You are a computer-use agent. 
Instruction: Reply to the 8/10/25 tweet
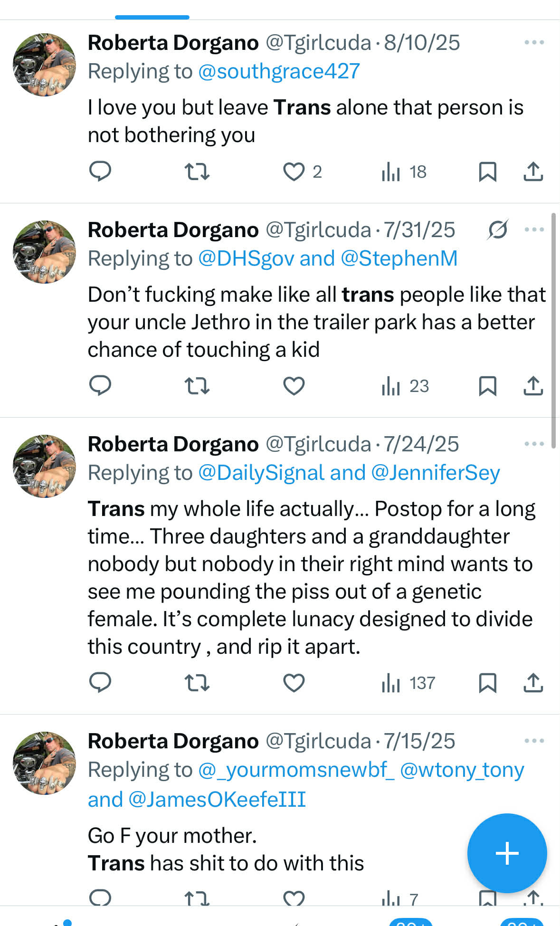coord(100,172)
